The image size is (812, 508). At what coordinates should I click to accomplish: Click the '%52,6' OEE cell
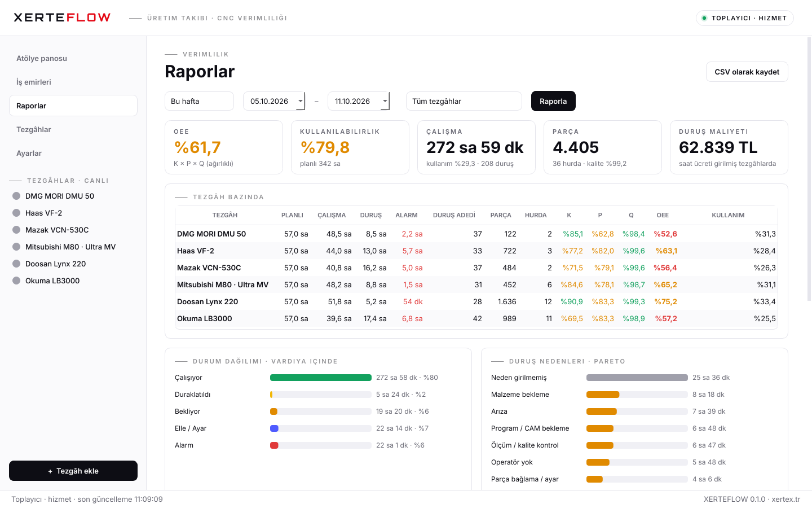click(x=665, y=234)
